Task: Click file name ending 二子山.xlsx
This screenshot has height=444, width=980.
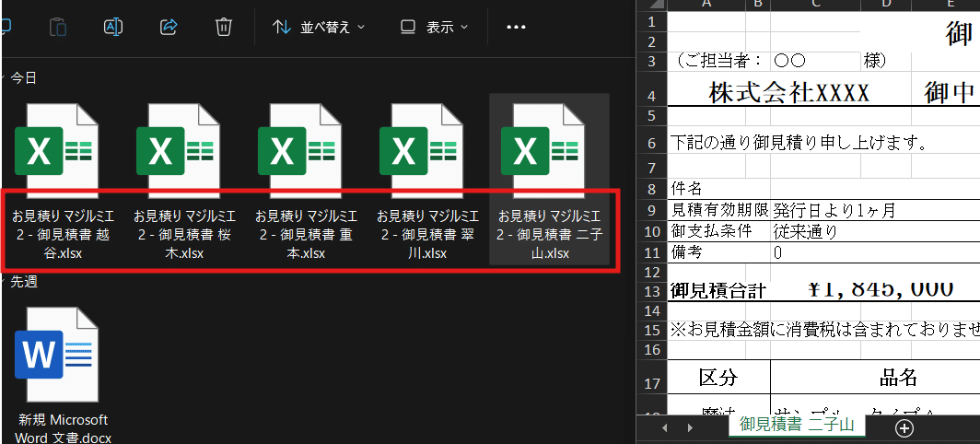Action: pos(549,235)
